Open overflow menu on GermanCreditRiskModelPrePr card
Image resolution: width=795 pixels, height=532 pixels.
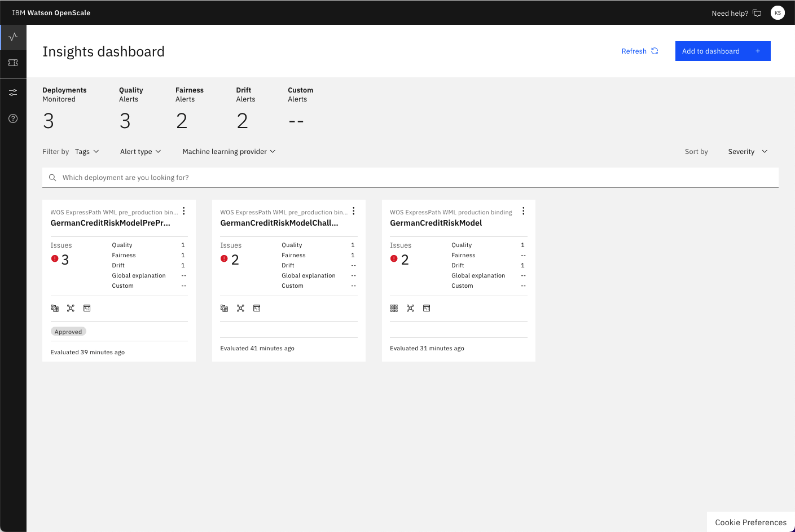click(184, 211)
